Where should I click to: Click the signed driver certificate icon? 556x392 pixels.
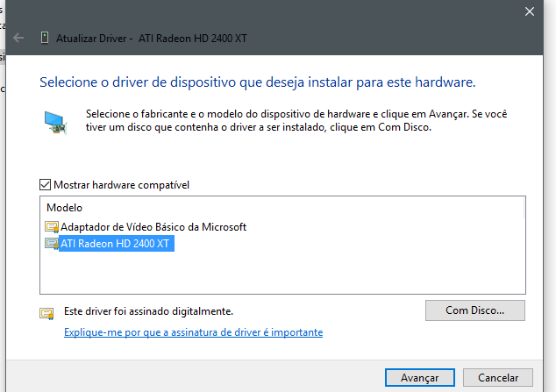(46, 314)
